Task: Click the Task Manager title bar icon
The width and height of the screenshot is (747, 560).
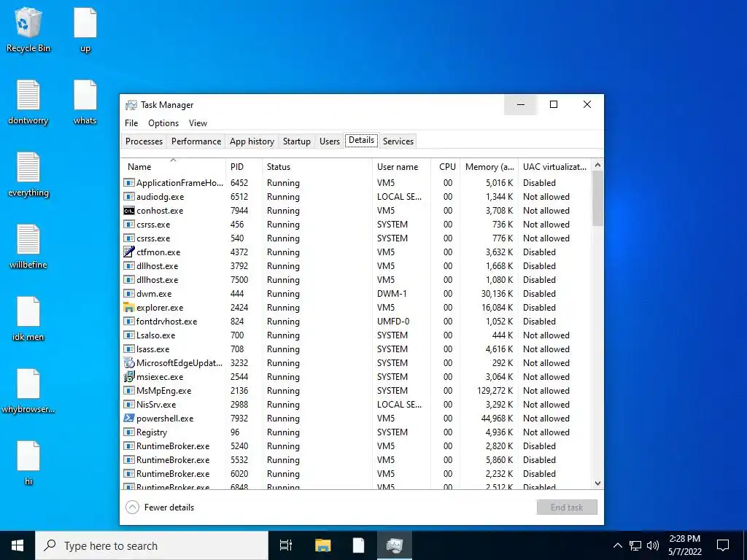Action: (x=131, y=105)
